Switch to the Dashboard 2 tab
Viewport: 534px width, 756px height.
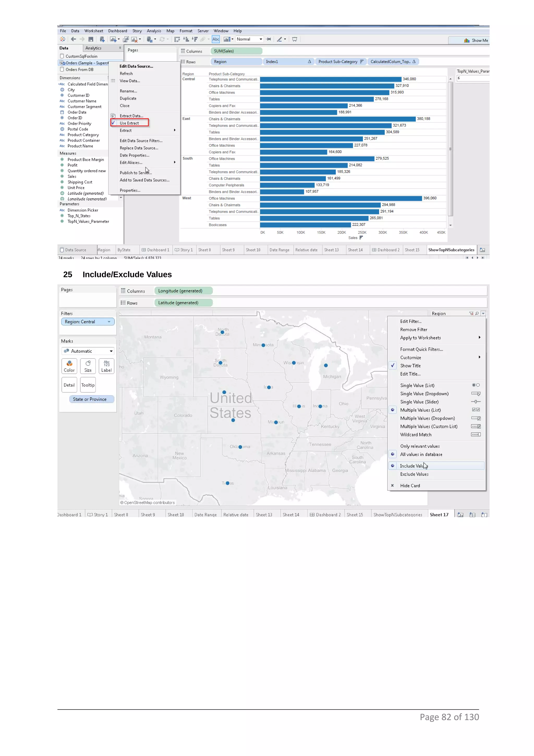click(x=385, y=250)
